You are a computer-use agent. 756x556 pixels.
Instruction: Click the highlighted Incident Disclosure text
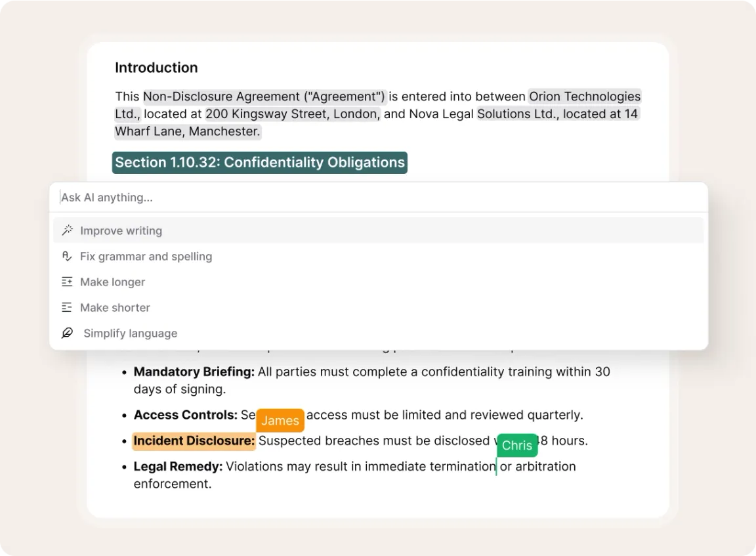194,440
